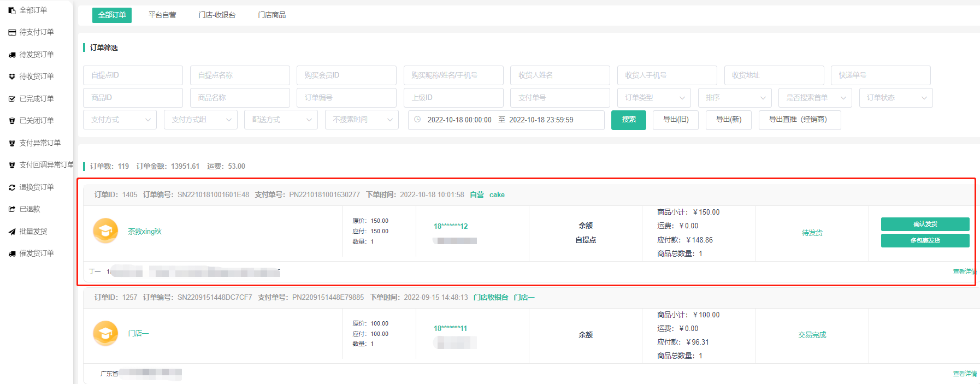Expand the 订单状态 dropdown

coord(895,98)
